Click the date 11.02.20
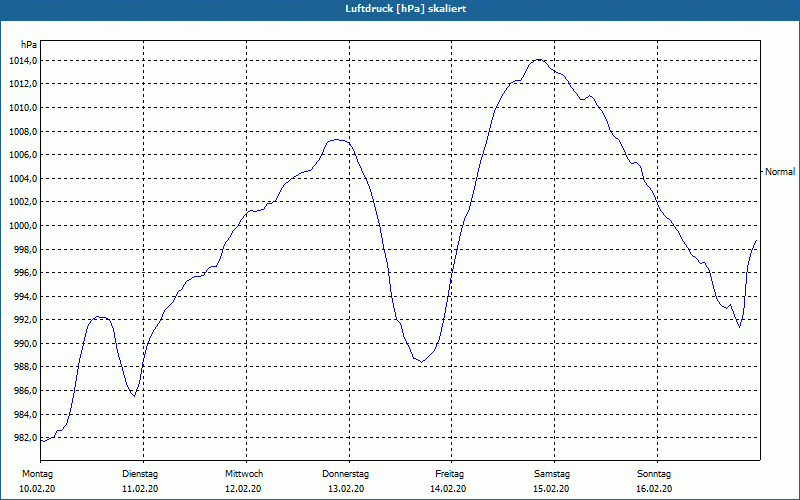The width and height of the screenshot is (800, 500). pos(140,489)
